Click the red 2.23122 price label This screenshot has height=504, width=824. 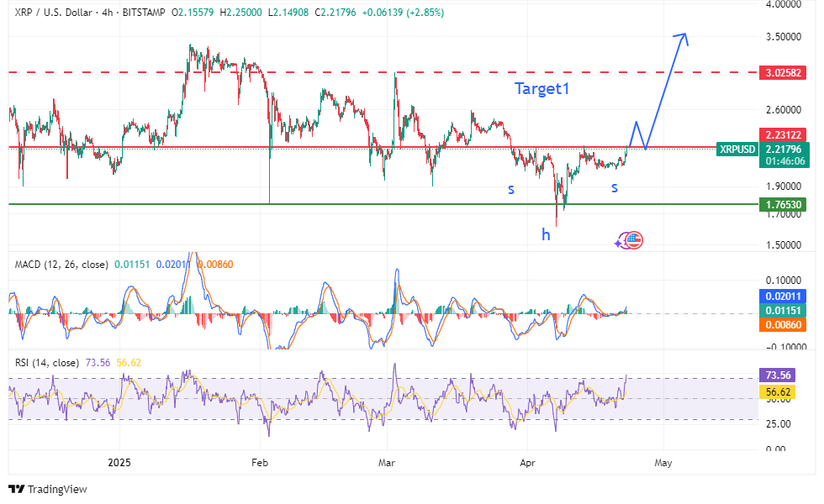tap(783, 135)
